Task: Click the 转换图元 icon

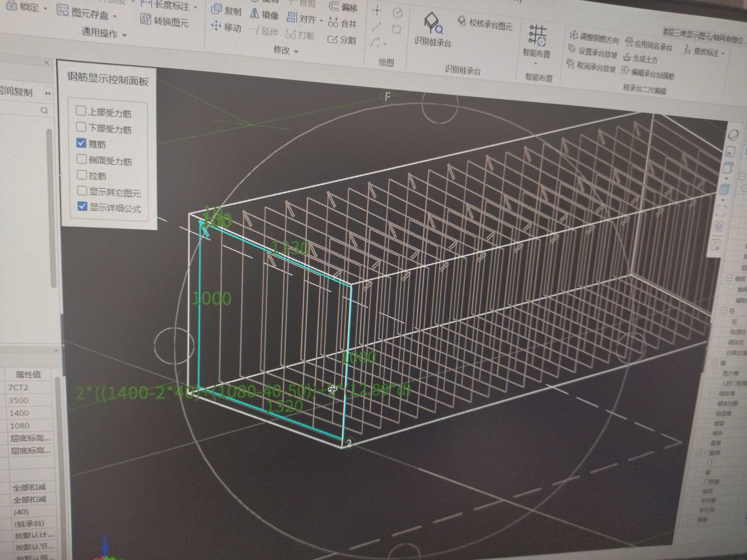Action: click(145, 19)
